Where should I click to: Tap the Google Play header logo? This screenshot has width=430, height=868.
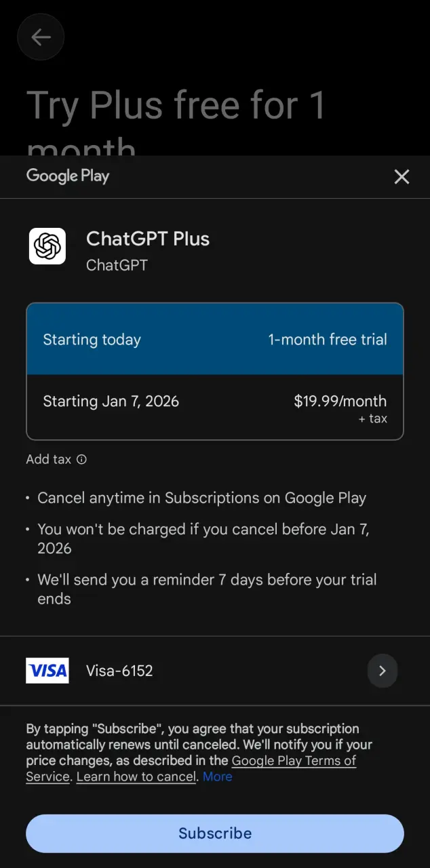68,176
